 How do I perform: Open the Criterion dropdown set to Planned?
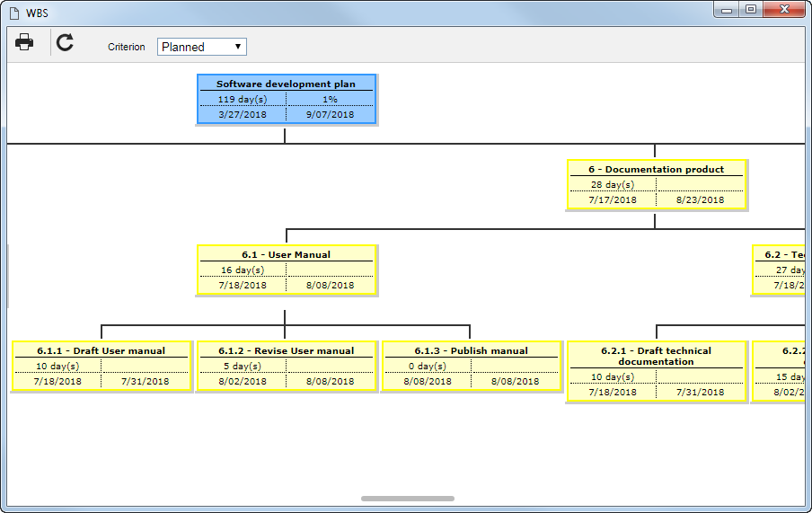pyautogui.click(x=201, y=47)
